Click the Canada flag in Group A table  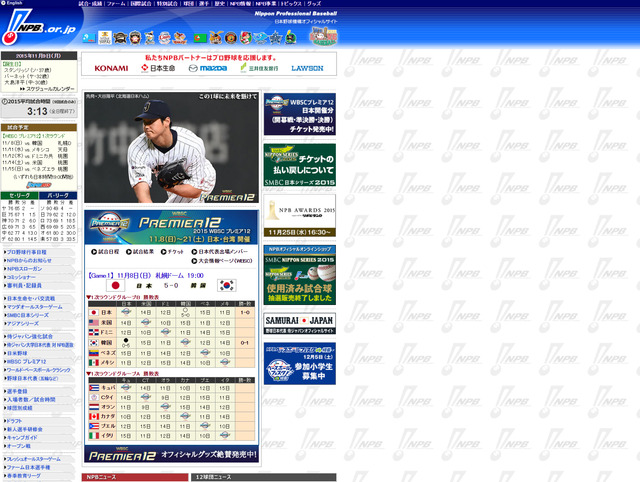point(94,416)
